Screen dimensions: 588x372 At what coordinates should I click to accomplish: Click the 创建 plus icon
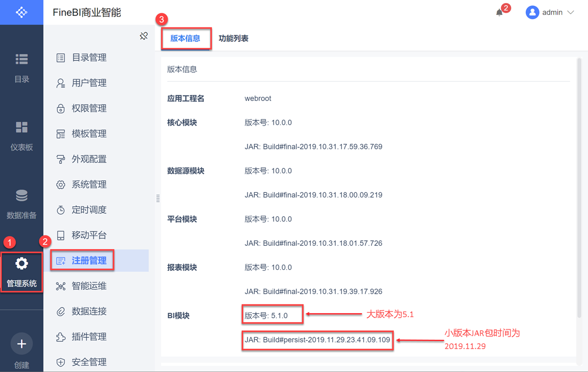pyautogui.click(x=22, y=344)
